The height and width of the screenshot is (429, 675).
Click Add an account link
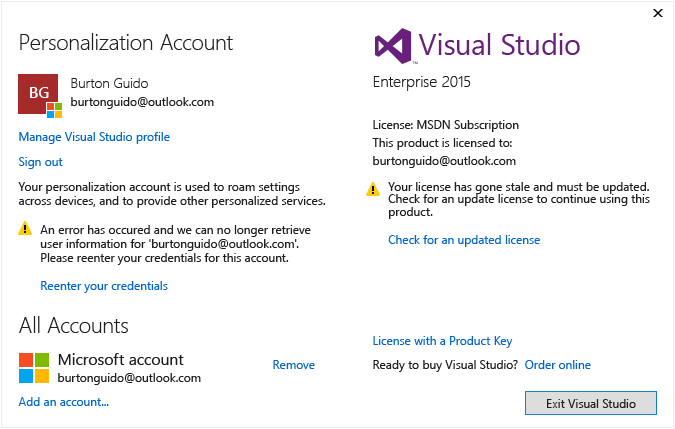(64, 402)
